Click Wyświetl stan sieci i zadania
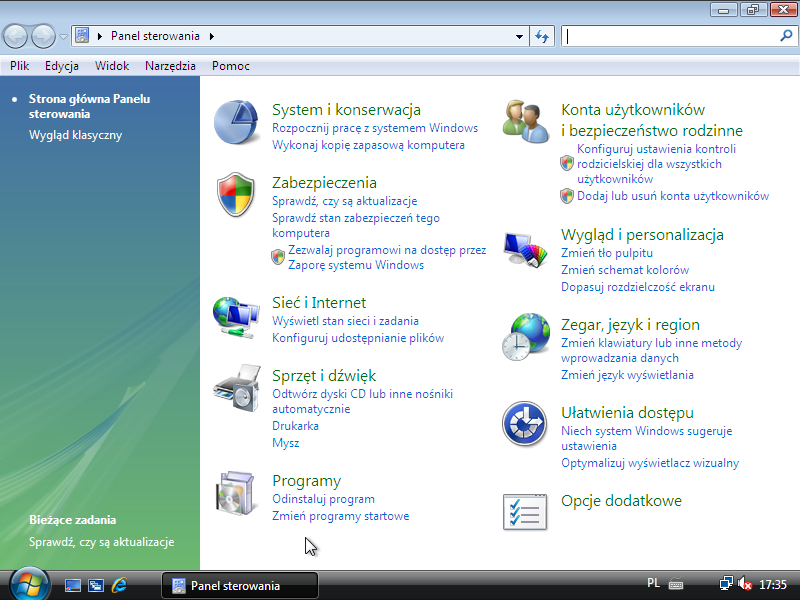This screenshot has height=600, width=800. (345, 321)
